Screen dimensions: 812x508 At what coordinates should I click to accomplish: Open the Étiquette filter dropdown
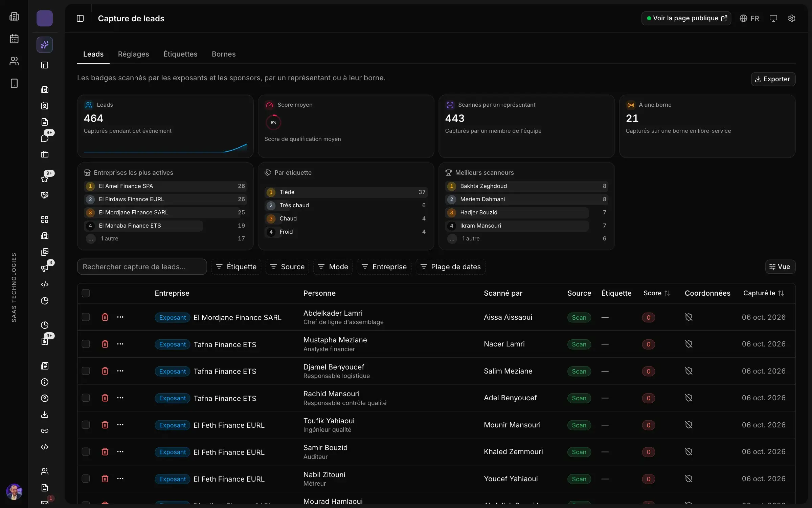point(236,267)
